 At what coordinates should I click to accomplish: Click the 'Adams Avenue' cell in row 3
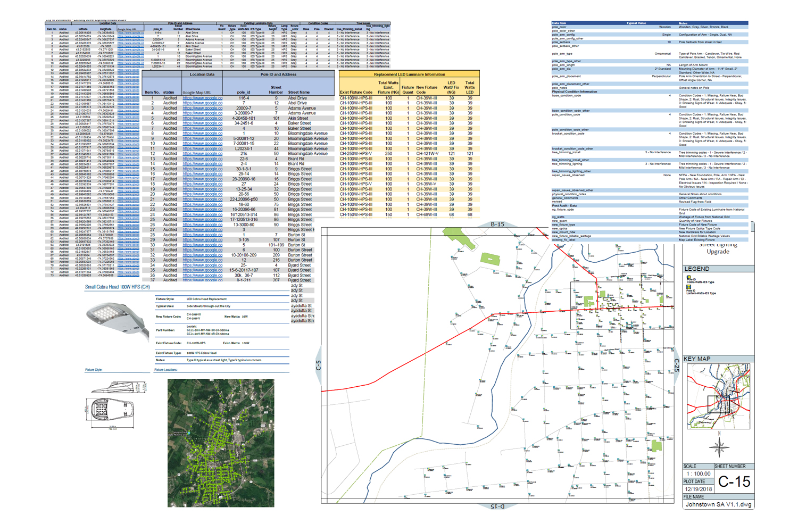pyautogui.click(x=302, y=108)
